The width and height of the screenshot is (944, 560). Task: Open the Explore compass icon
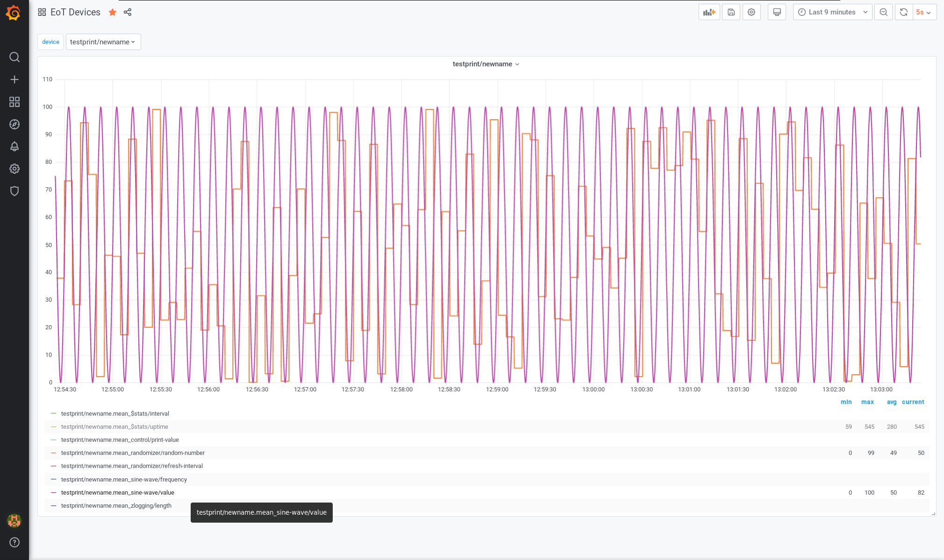coord(14,124)
